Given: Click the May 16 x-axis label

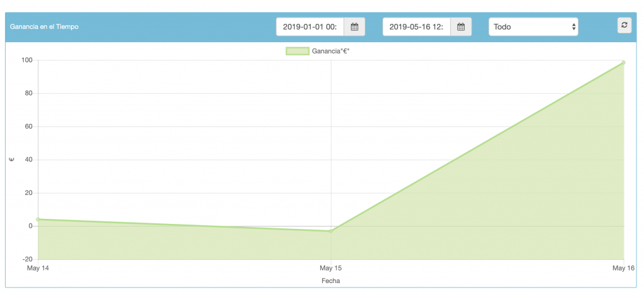Looking at the screenshot, I should click(625, 269).
